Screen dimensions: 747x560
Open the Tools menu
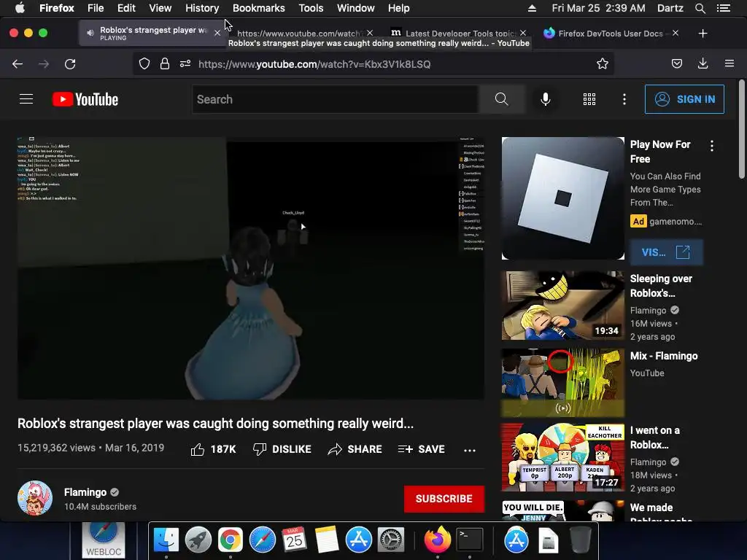pos(311,8)
